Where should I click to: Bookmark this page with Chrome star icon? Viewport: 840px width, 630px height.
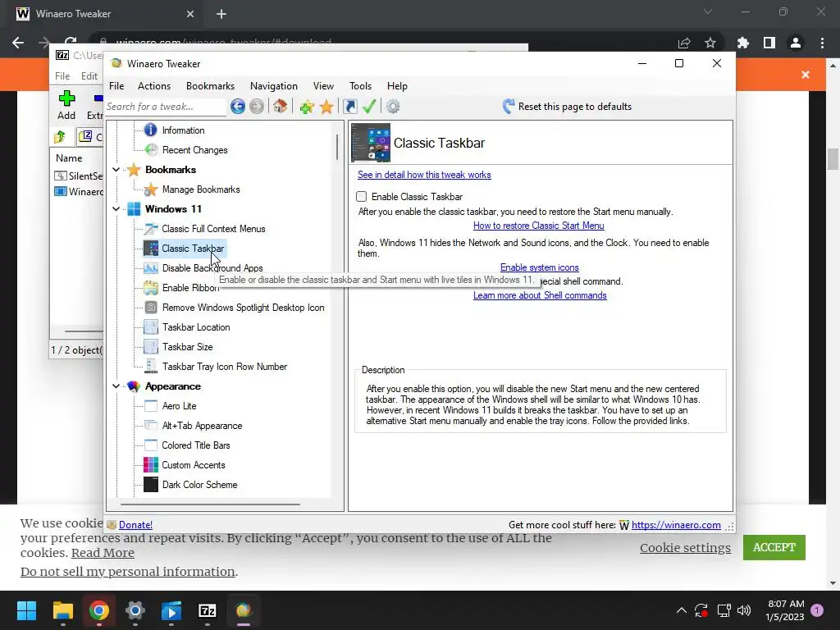click(710, 43)
